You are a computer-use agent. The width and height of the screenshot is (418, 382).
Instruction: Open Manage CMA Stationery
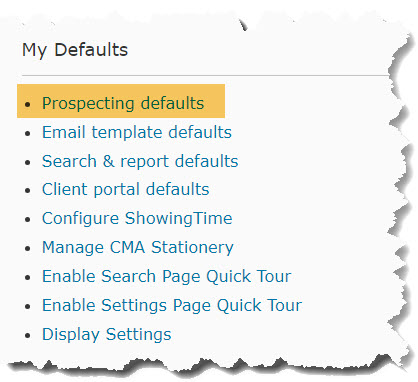tap(138, 247)
